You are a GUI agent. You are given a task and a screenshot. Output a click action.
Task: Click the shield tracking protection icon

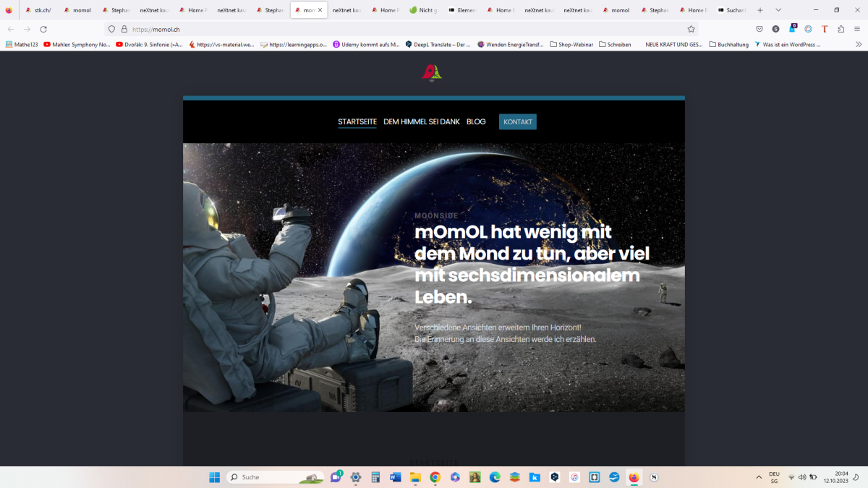(x=111, y=29)
